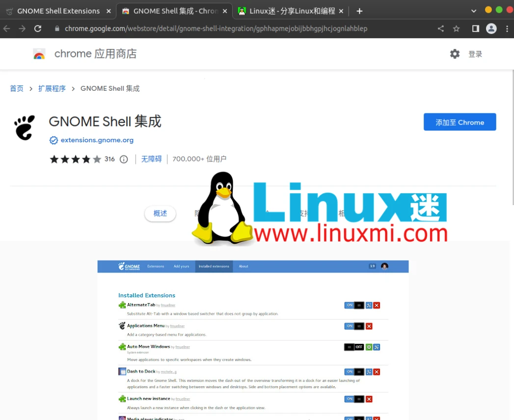Screen dimensions: 514x420
Task: Open a new browser tab
Action: (359, 11)
